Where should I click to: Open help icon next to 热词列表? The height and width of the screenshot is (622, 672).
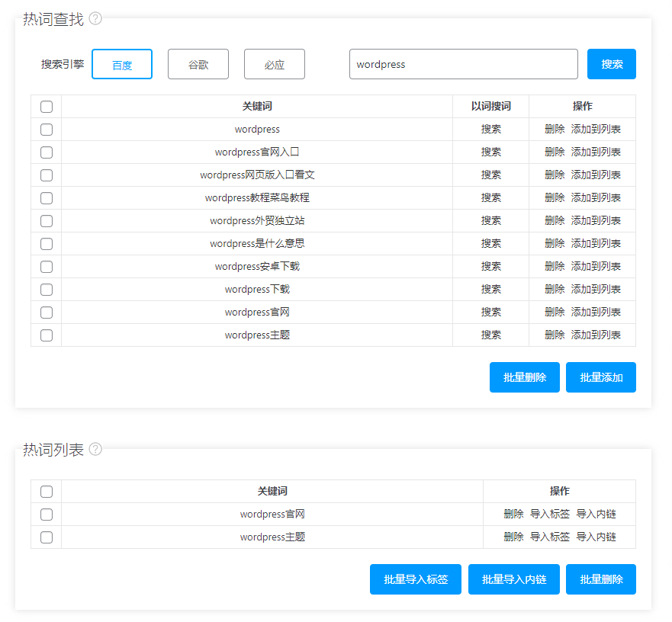point(95,450)
